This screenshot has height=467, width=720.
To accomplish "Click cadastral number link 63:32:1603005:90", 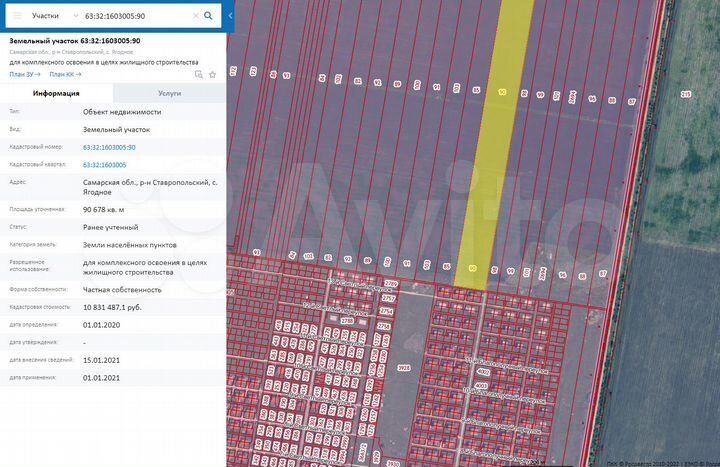I will pos(109,147).
